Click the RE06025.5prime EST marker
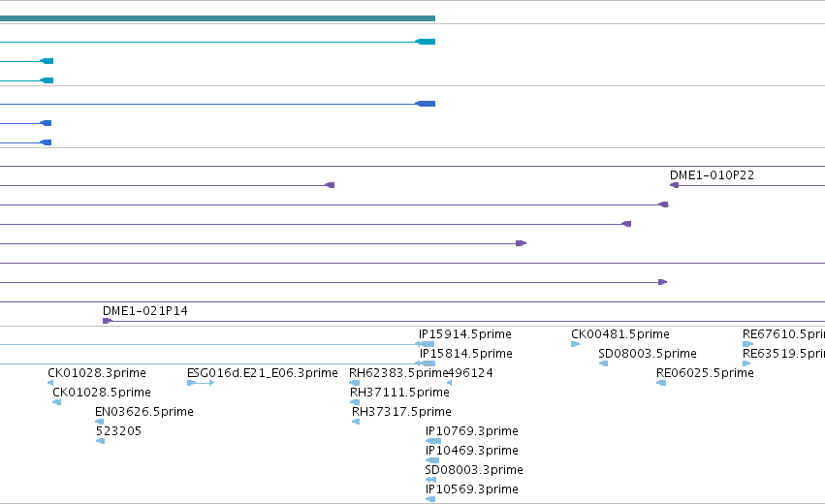Viewport: 825px width, 504px height. pyautogui.click(x=661, y=383)
